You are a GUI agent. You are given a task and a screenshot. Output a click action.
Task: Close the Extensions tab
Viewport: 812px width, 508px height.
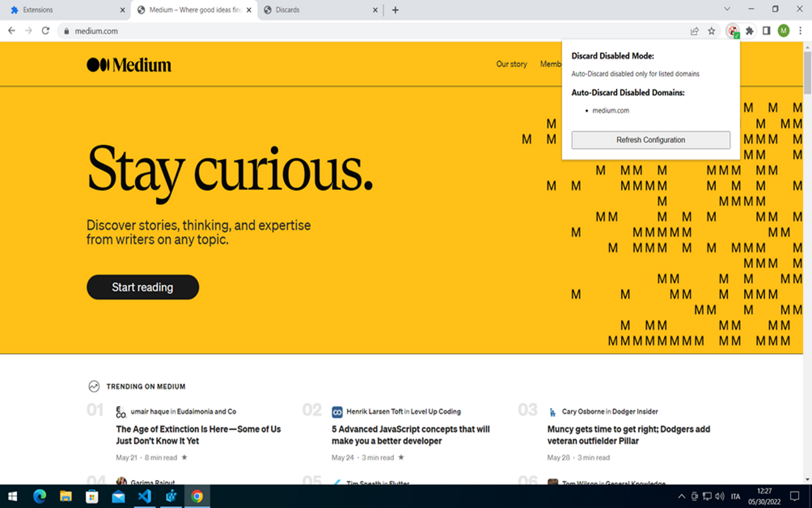[x=122, y=10]
